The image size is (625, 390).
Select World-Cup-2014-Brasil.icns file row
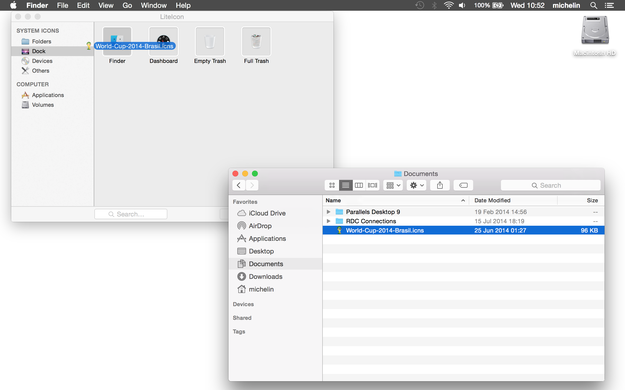click(x=463, y=230)
